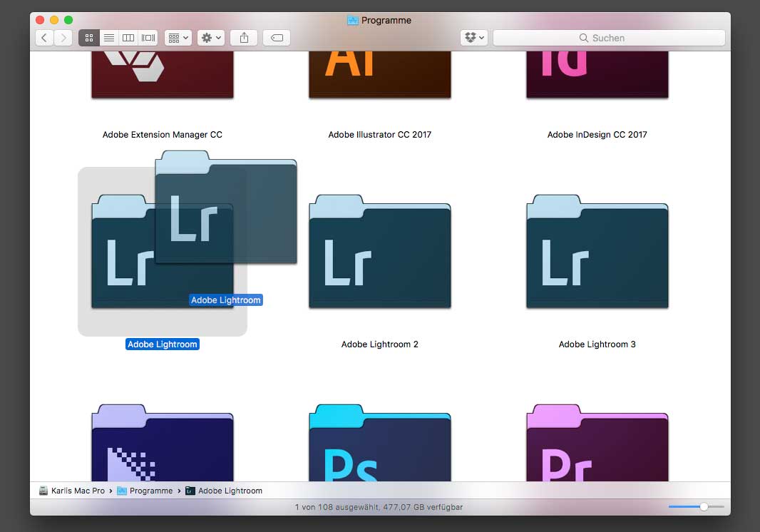760x532 pixels.
Task: Close the Finder window with red button
Action: (40, 20)
